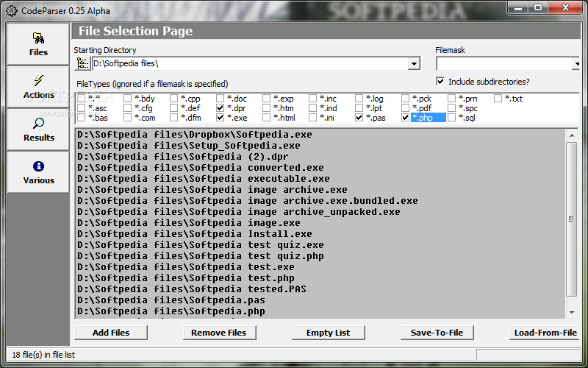
Task: Select Softpedia tested.PAS entry
Action: tap(191, 289)
